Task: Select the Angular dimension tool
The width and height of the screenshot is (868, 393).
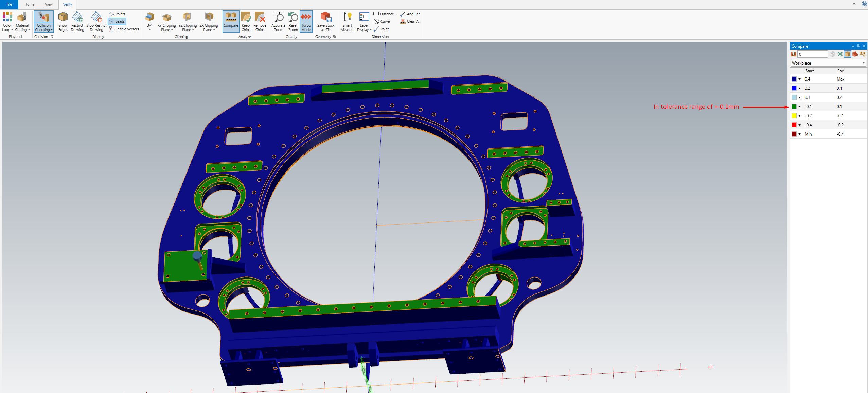Action: (410, 14)
